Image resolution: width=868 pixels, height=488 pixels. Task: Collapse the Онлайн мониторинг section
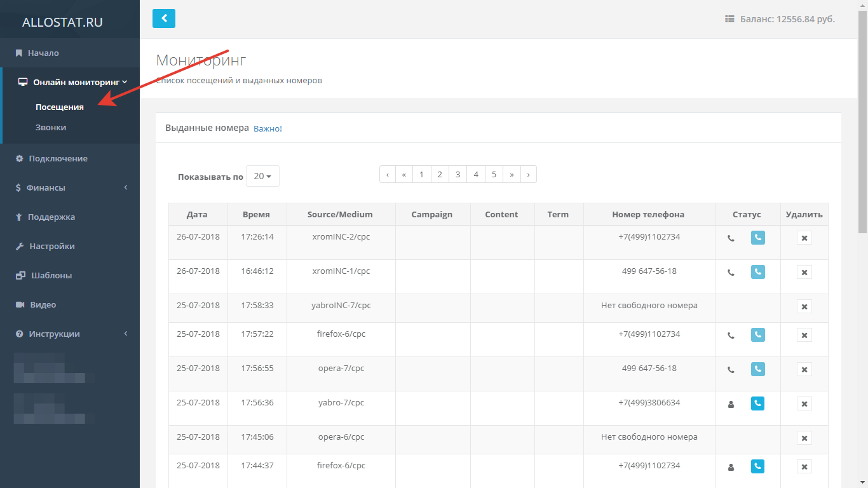(x=71, y=82)
